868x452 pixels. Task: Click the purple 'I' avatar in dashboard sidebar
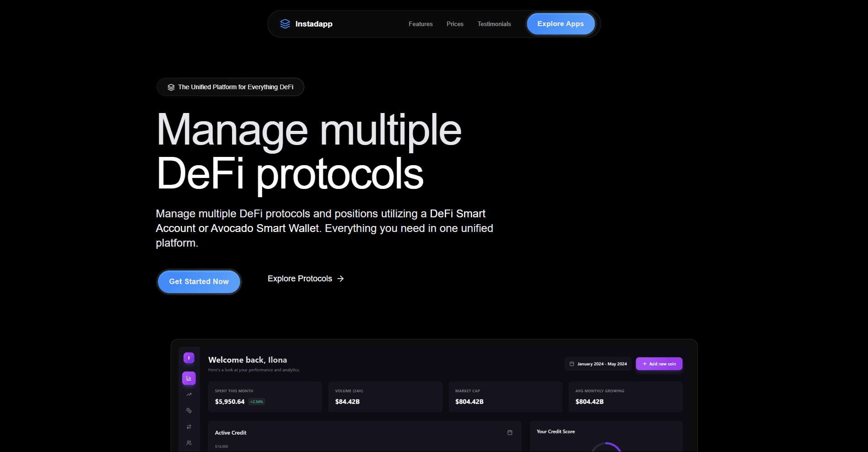click(x=189, y=358)
